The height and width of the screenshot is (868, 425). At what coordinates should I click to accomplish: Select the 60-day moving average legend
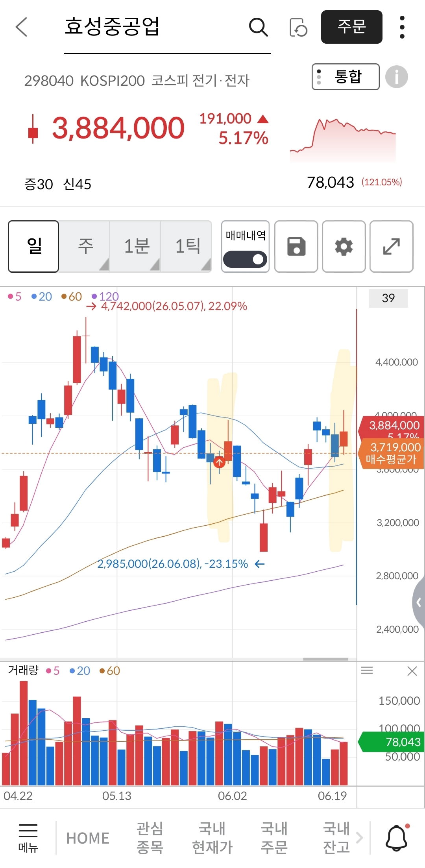click(72, 296)
